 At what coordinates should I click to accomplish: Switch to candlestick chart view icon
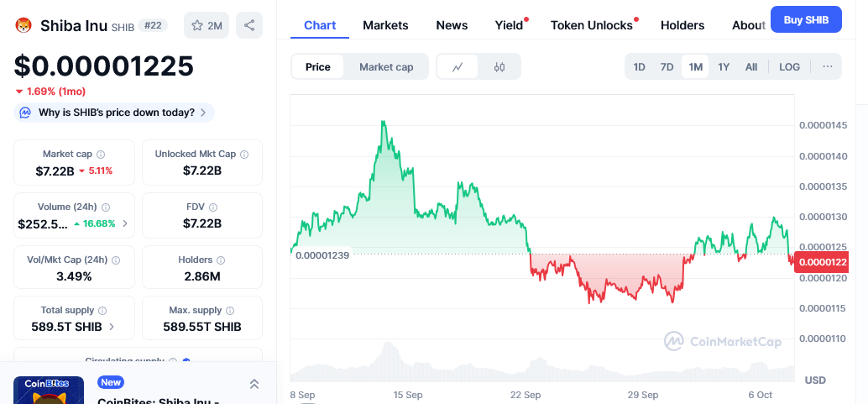499,67
